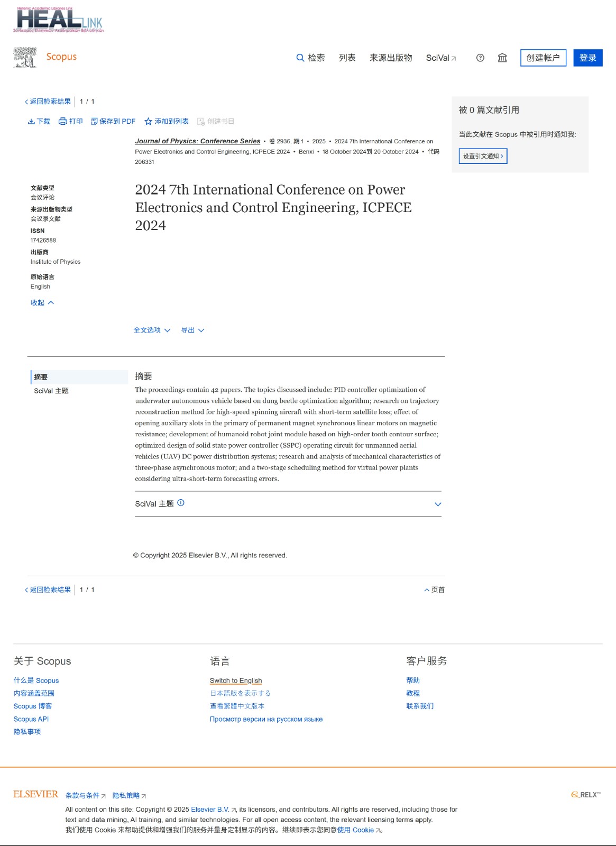Click Switch to English language link
Screen dimensions: 616x846
coord(236,681)
